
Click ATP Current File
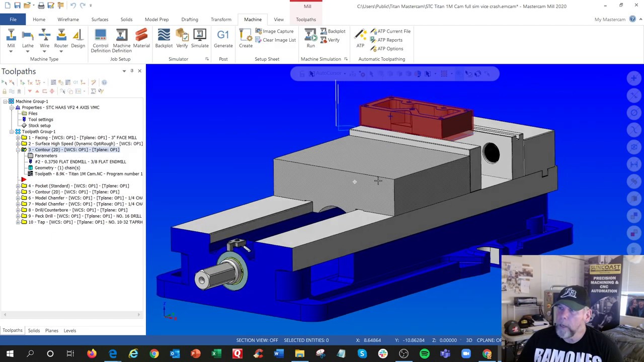(x=390, y=31)
